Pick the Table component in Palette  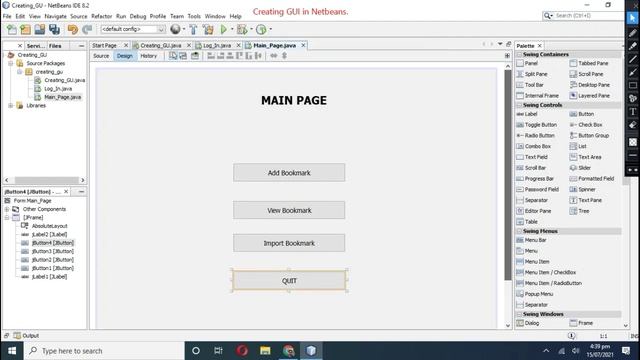tap(527, 222)
